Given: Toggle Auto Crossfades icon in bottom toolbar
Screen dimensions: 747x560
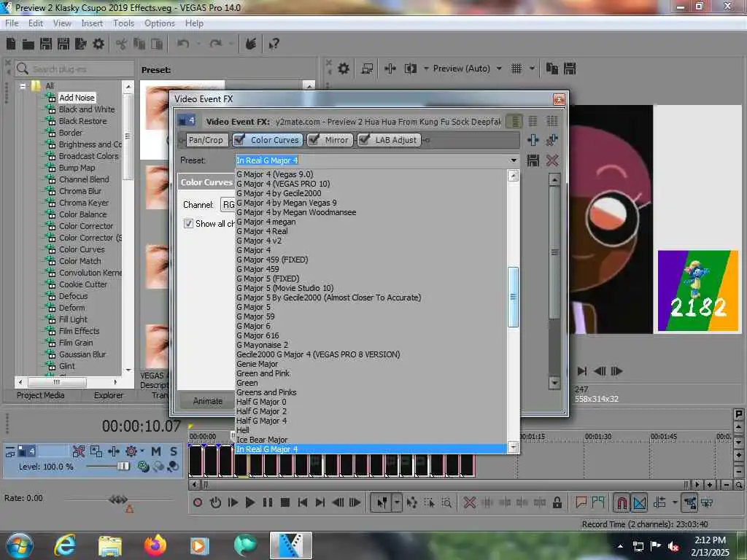Looking at the screenshot, I should (639, 502).
